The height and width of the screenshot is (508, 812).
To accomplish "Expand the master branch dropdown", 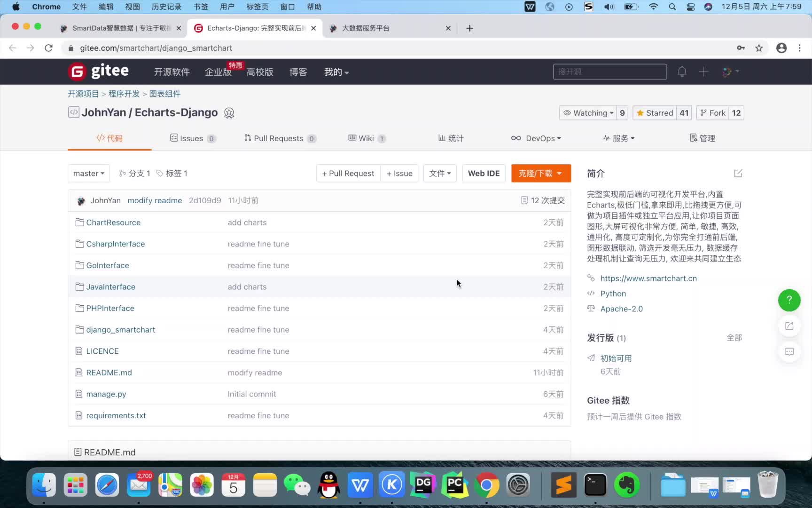I will pyautogui.click(x=89, y=174).
